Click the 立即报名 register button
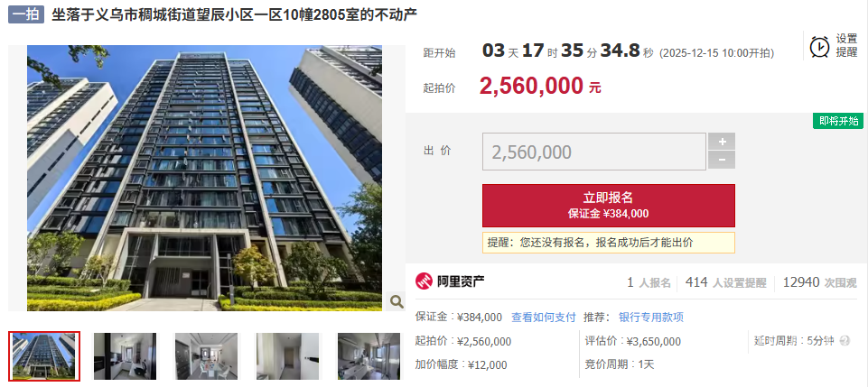868x387 pixels. pyautogui.click(x=609, y=206)
